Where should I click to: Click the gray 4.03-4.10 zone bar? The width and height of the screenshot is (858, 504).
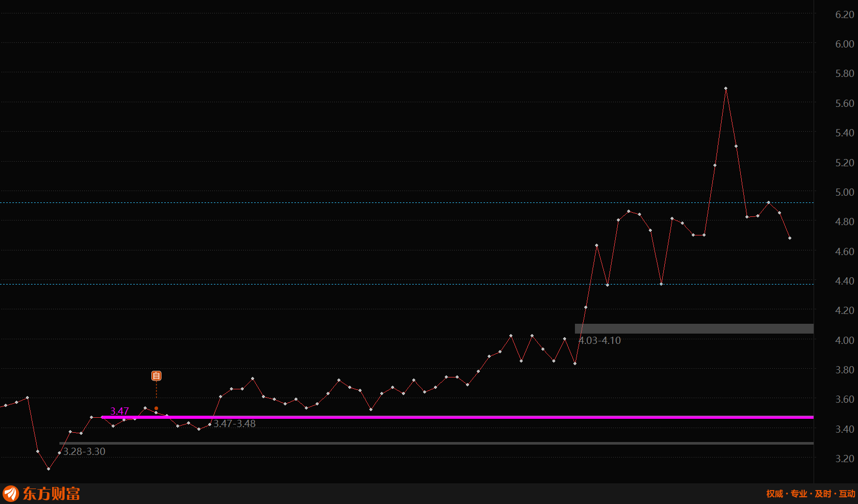point(694,328)
